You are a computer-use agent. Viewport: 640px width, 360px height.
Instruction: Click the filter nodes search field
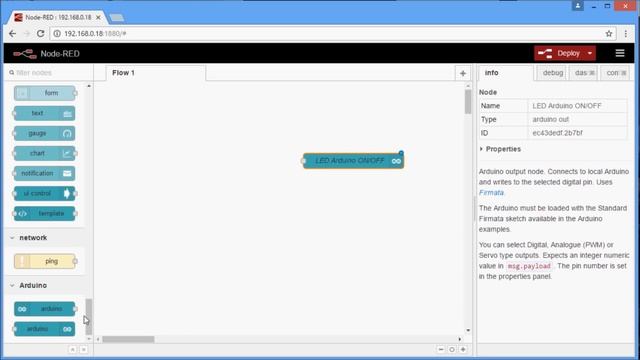pyautogui.click(x=50, y=73)
